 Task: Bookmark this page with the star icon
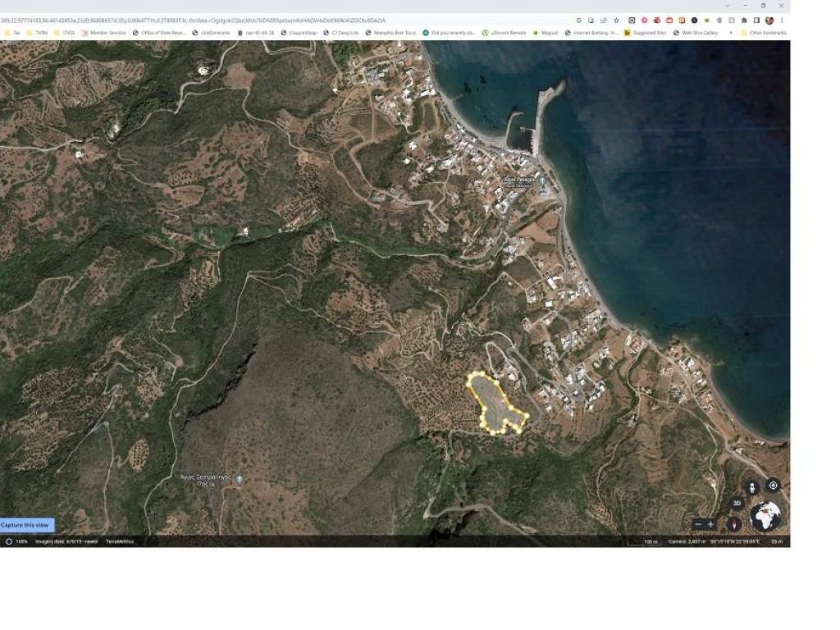click(x=616, y=21)
